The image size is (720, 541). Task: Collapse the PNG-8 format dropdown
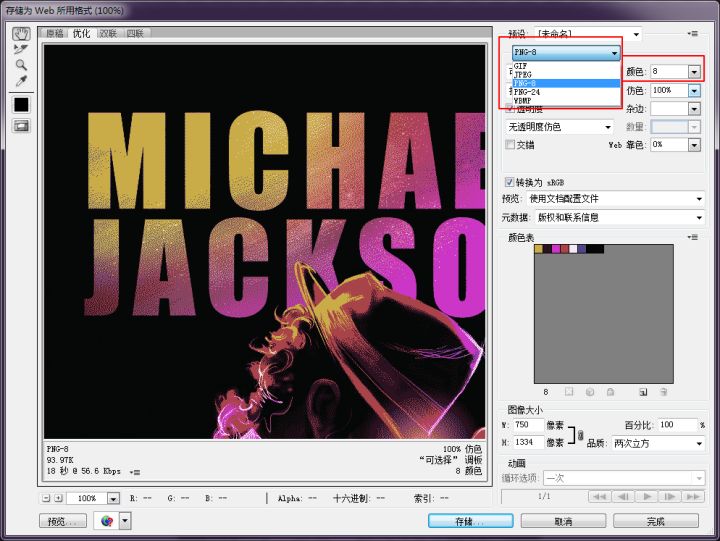(566, 52)
